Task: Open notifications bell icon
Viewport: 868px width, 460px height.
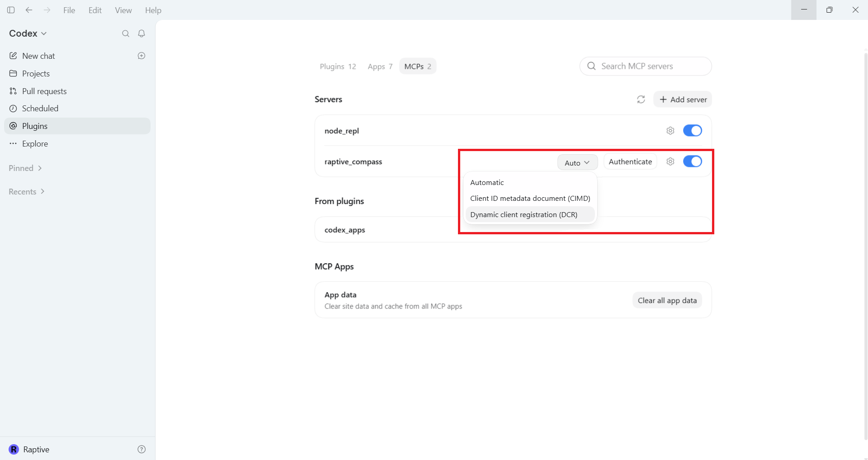Action: coord(142,33)
